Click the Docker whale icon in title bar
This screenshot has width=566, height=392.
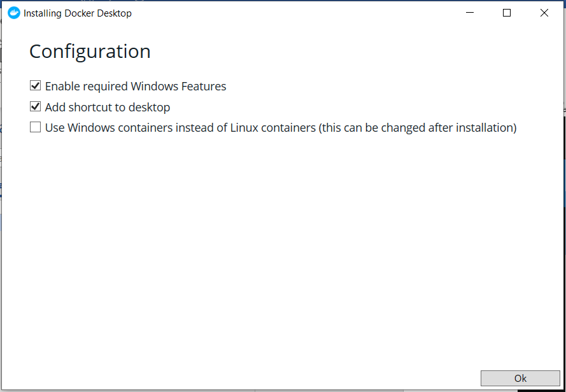[14, 13]
